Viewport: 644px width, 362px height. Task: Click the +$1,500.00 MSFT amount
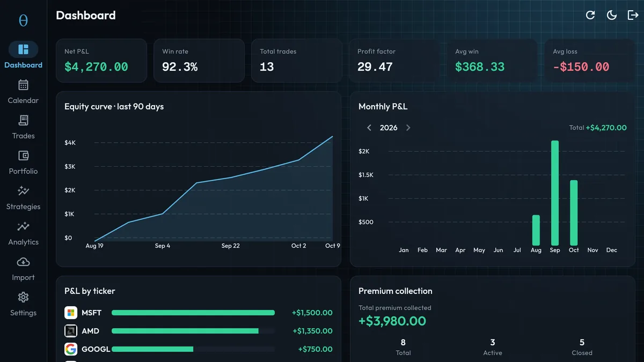tap(312, 313)
